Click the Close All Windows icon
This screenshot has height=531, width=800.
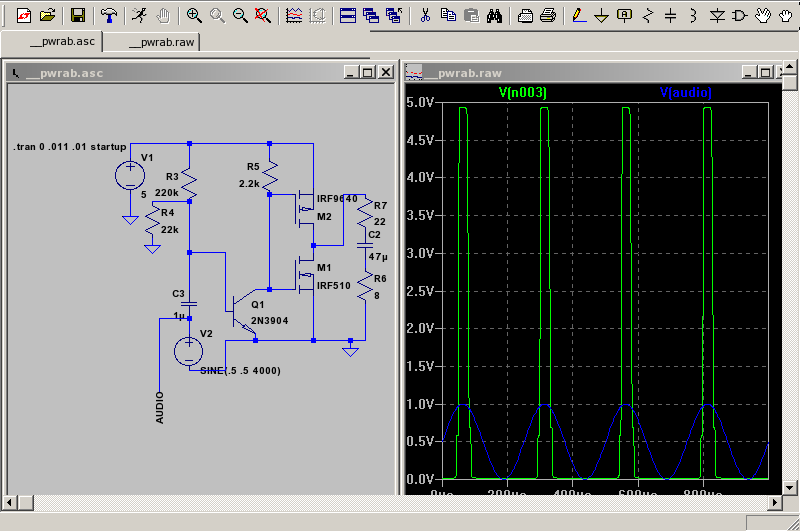tap(394, 15)
